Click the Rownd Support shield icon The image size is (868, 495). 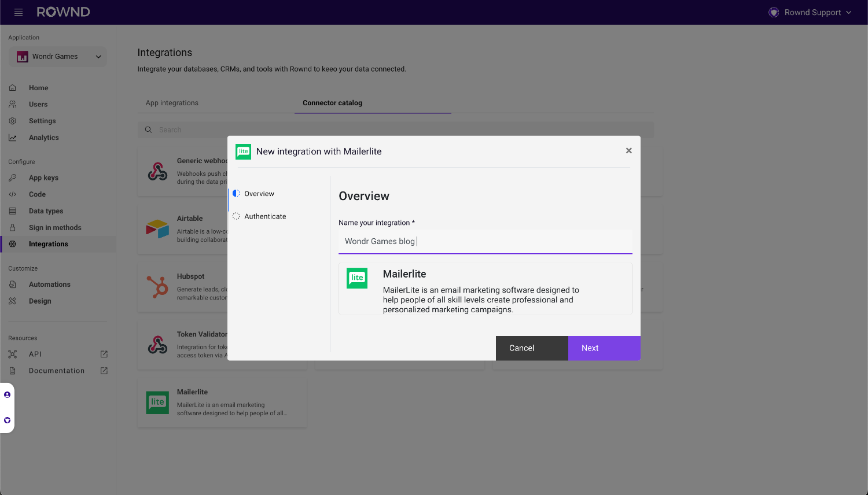pos(774,12)
